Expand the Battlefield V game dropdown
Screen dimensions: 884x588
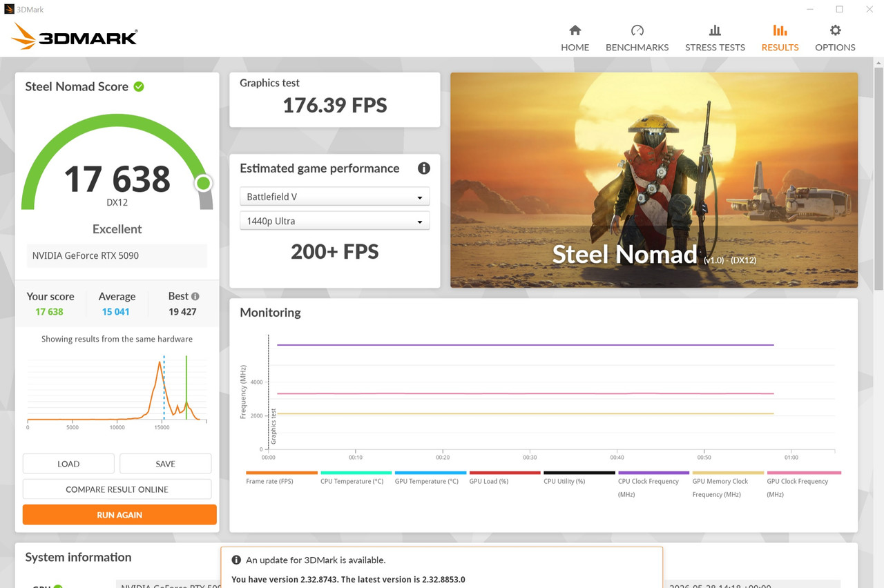coord(334,197)
